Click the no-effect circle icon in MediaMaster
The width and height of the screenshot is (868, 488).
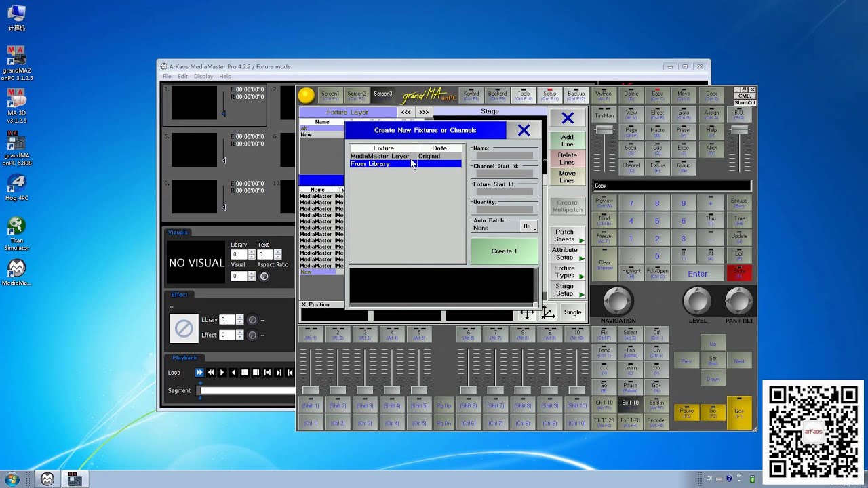tap(184, 329)
